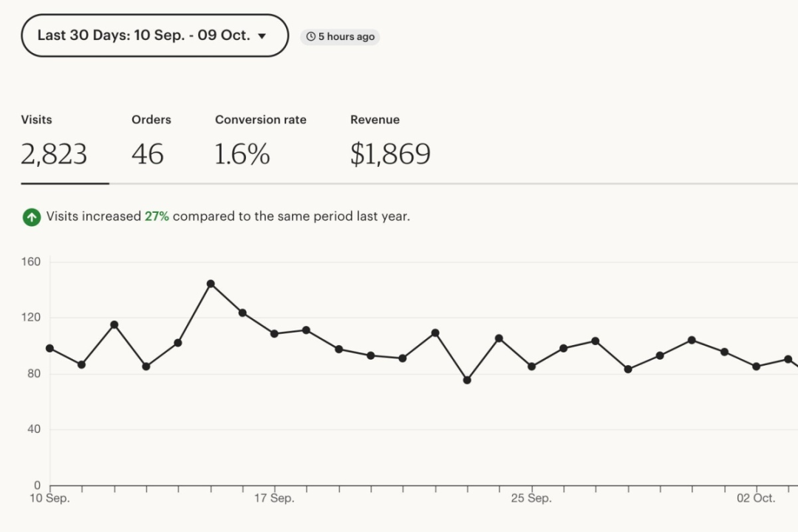Screen dimensions: 798x532
Task: Click the green up-arrow trend icon
Action: 32,217
